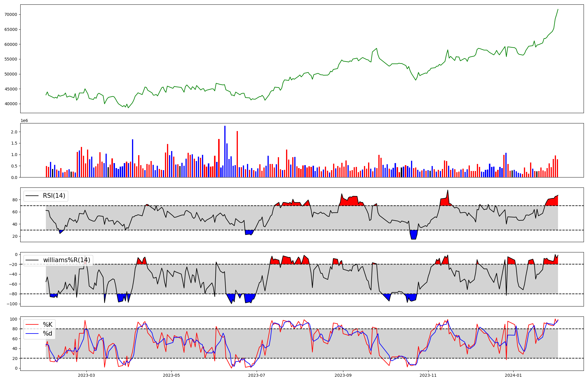Click the %K legend text
Screen dimensions: 588x382
point(48,325)
